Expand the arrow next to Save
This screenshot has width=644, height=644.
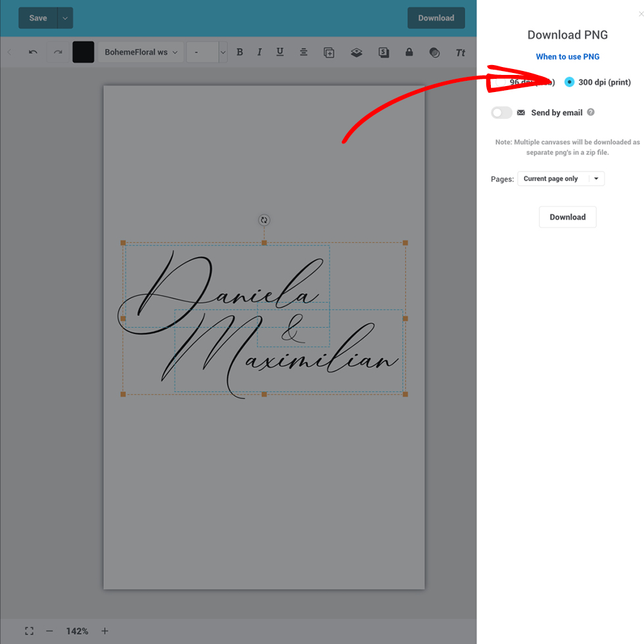(x=65, y=18)
